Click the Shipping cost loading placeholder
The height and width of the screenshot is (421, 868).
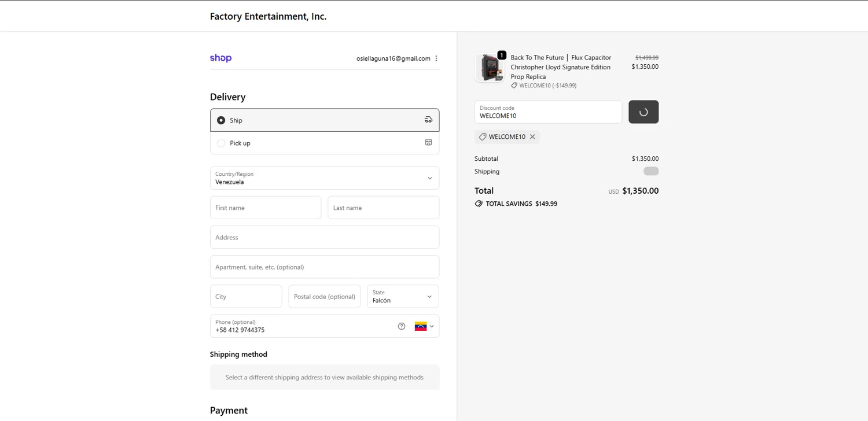(651, 171)
